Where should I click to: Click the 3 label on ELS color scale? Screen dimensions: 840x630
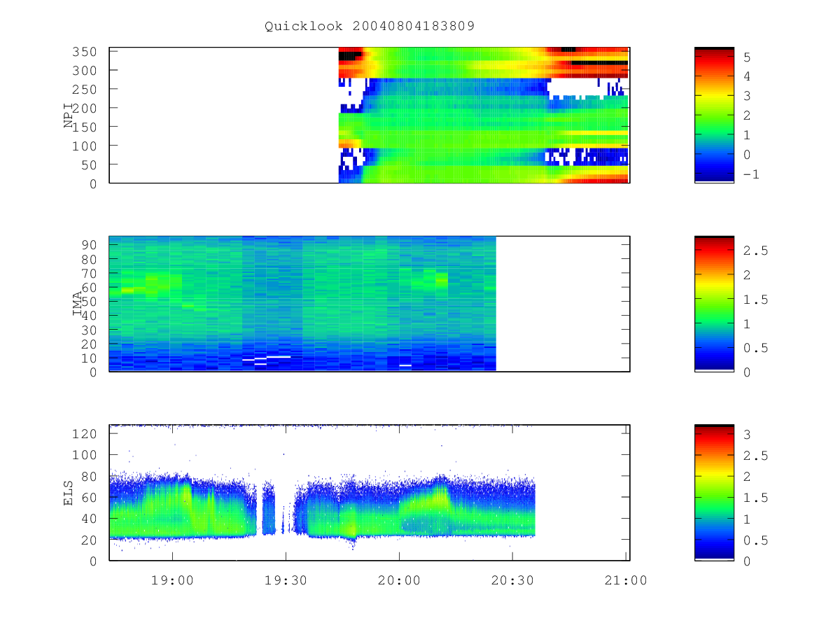point(747,435)
